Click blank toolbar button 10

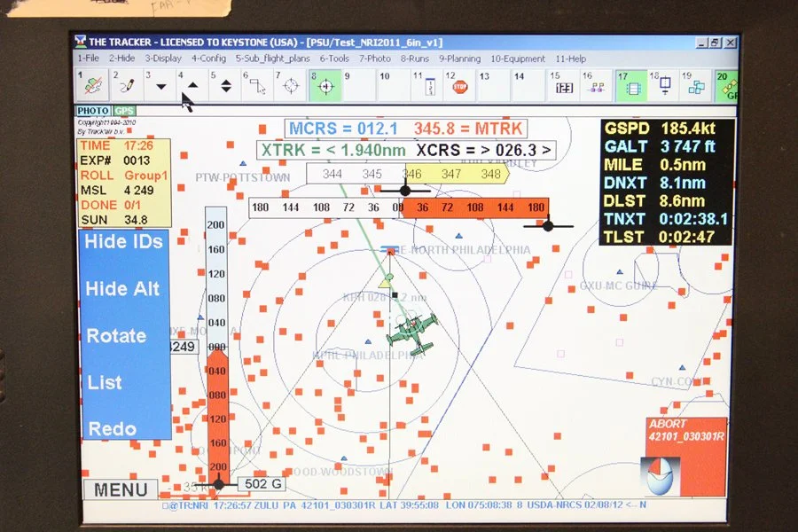tap(394, 85)
